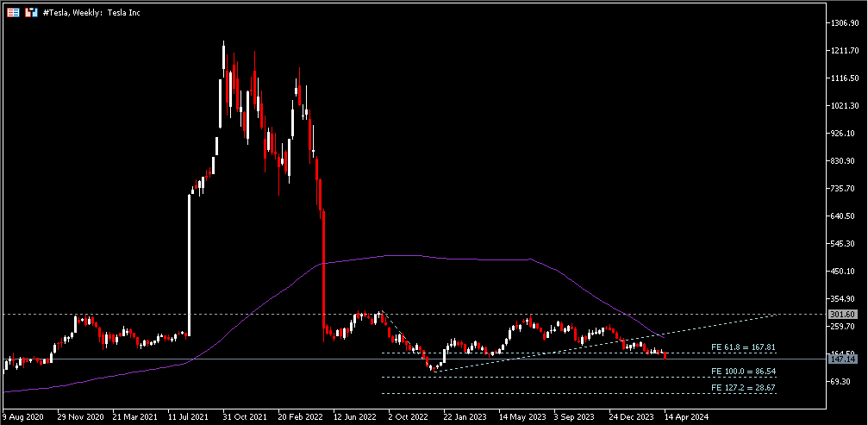The height and width of the screenshot is (425, 868).
Task: Select the FE 100.0 = 86.54 Fibonacci label
Action: (x=742, y=372)
